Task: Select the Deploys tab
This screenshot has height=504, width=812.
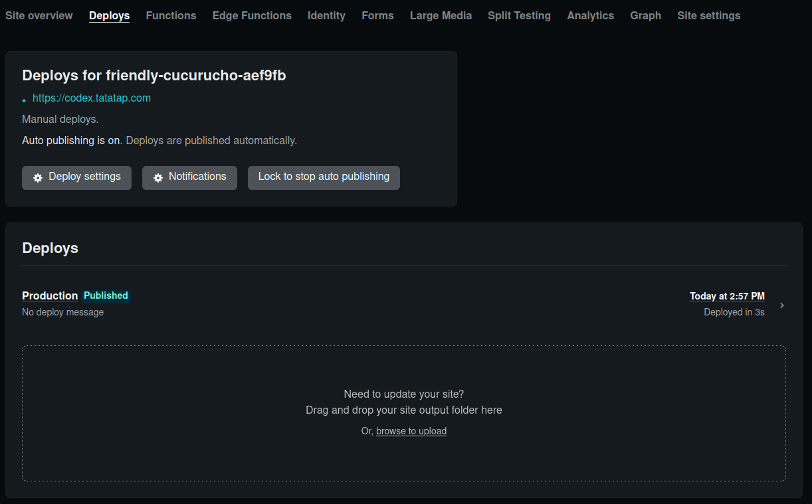Action: pyautogui.click(x=109, y=15)
